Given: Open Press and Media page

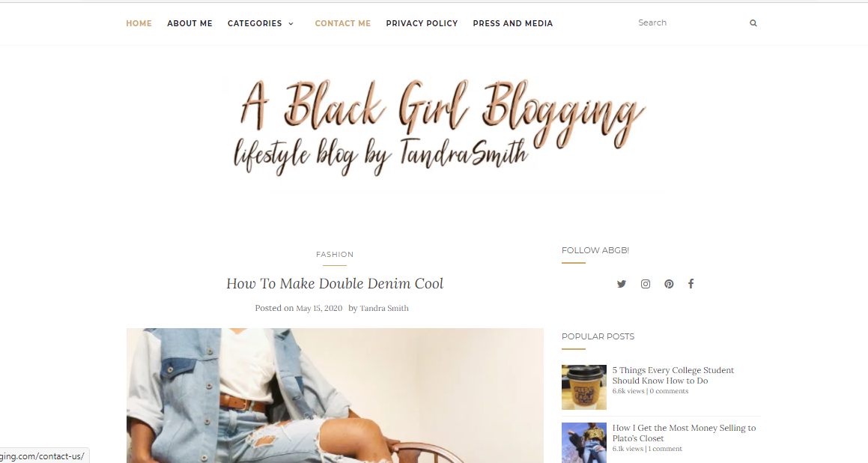Looking at the screenshot, I should pyautogui.click(x=512, y=23).
